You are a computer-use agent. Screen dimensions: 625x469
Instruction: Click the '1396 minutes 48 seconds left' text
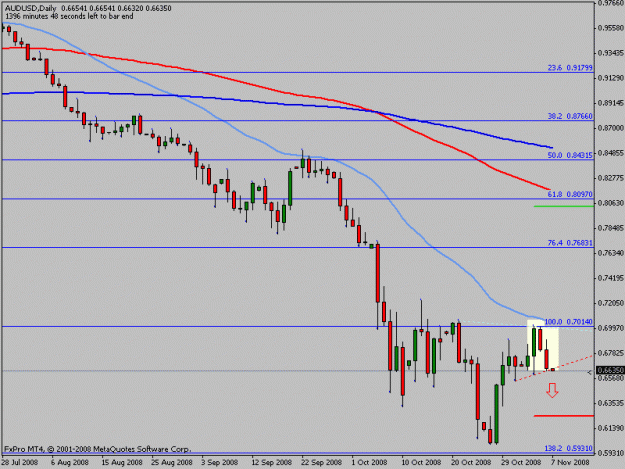pos(69,16)
